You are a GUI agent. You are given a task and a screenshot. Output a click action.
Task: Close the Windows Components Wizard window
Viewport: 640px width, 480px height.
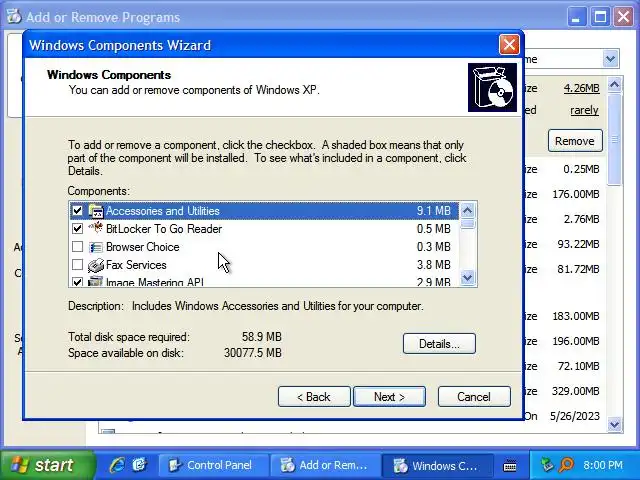pos(509,44)
